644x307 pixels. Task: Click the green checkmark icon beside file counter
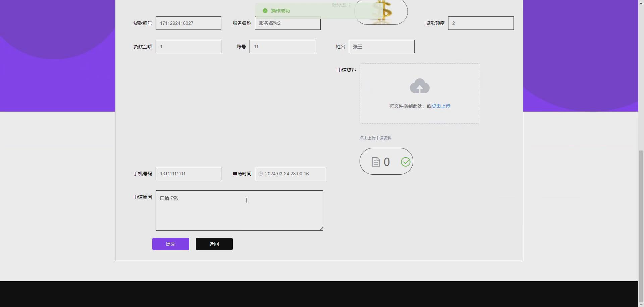coord(406,162)
